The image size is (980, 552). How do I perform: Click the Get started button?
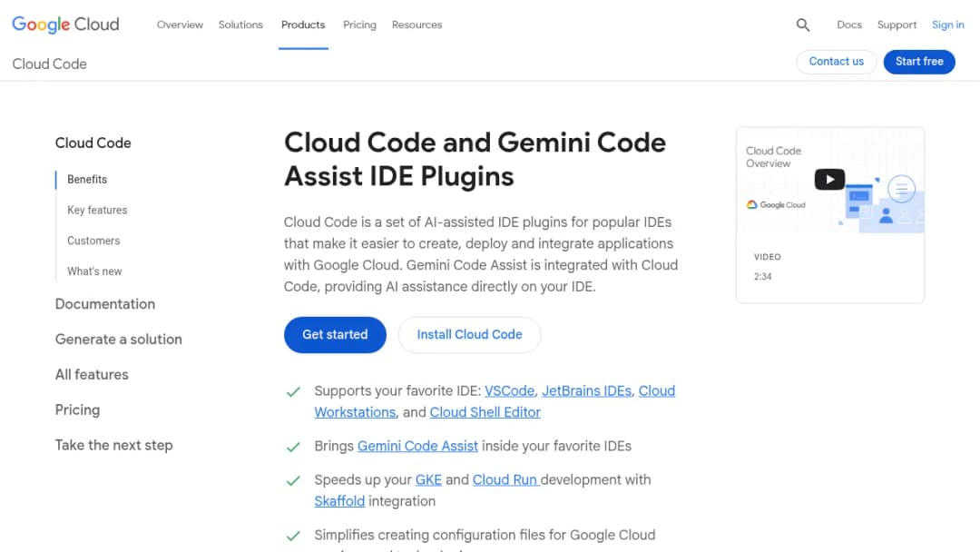pyautogui.click(x=335, y=334)
